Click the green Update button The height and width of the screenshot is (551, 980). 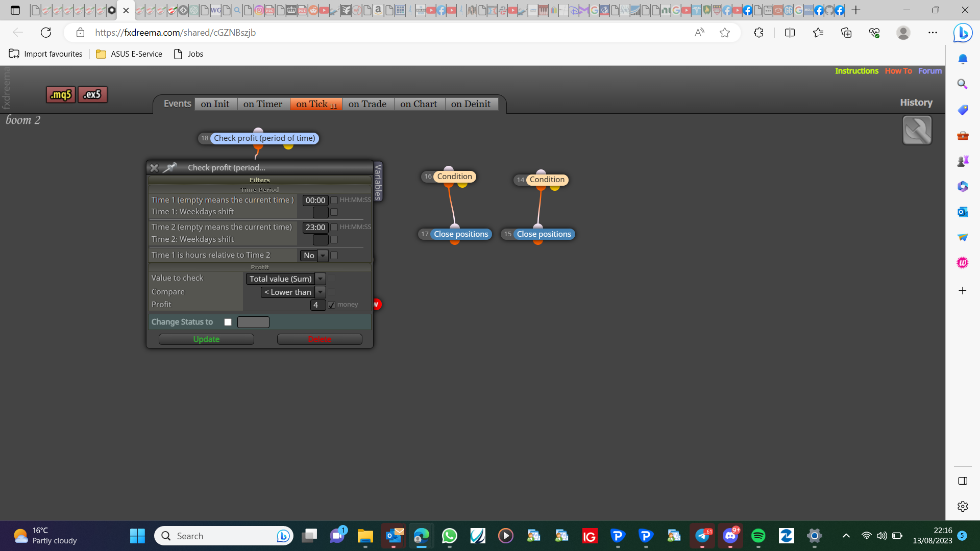pyautogui.click(x=206, y=339)
